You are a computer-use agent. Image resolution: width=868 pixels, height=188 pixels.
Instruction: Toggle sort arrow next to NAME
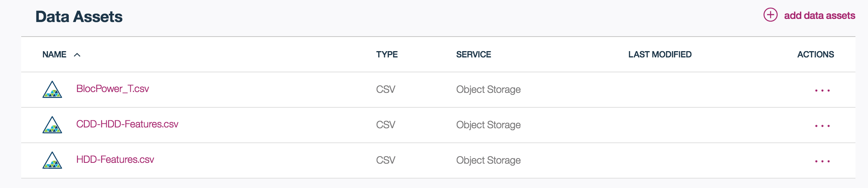77,55
